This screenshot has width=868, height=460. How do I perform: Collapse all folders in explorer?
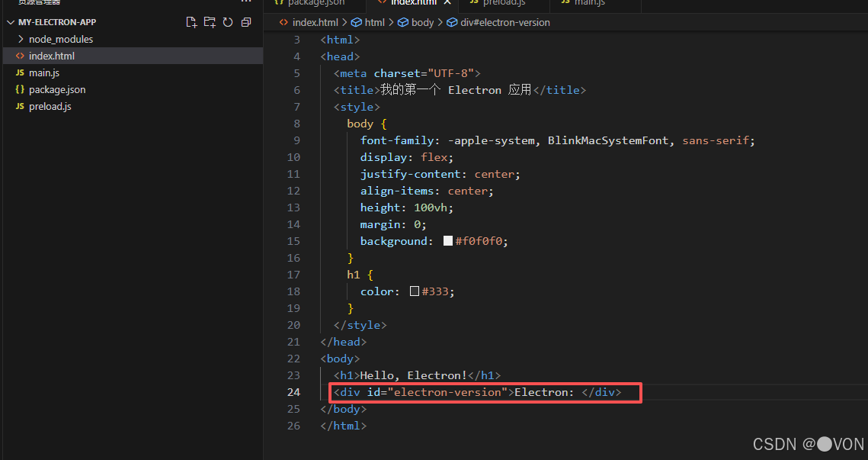(x=246, y=22)
